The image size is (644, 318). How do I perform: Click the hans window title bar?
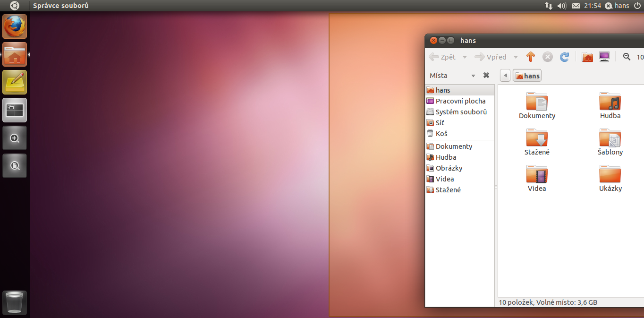pyautogui.click(x=534, y=40)
